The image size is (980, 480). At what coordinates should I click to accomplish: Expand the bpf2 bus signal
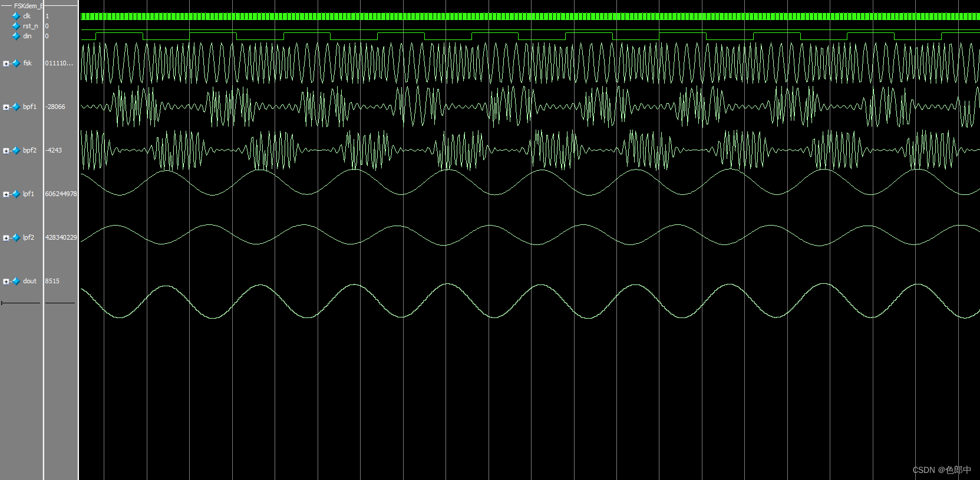(x=6, y=151)
